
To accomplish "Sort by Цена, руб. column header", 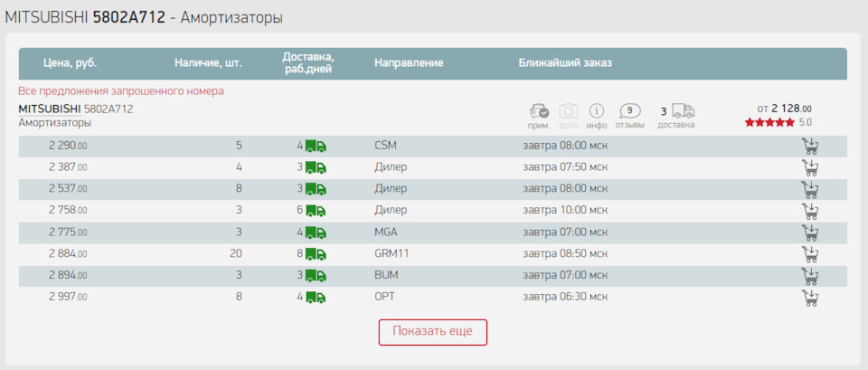I will pyautogui.click(x=70, y=63).
